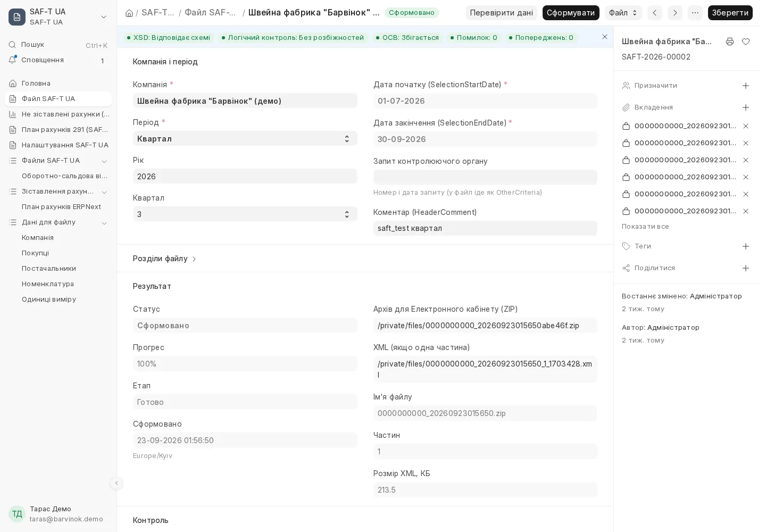Open the Файл SAF-… breadcrumb link

pos(211,13)
